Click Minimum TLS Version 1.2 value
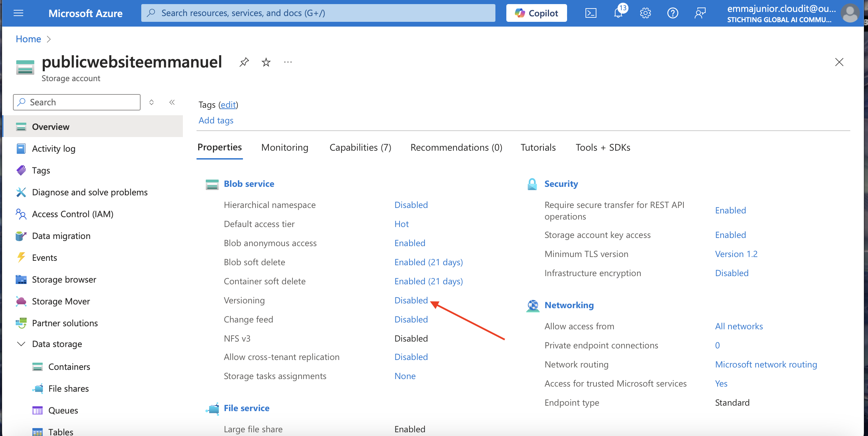This screenshot has width=868, height=436. [736, 254]
